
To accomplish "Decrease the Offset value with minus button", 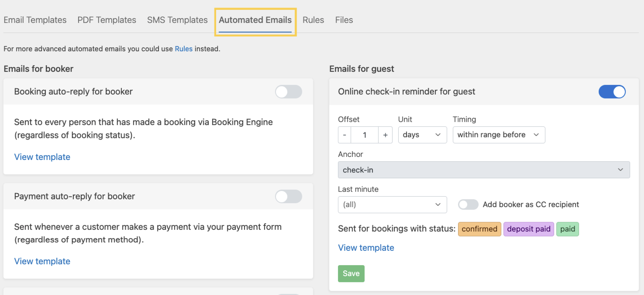I will (344, 135).
